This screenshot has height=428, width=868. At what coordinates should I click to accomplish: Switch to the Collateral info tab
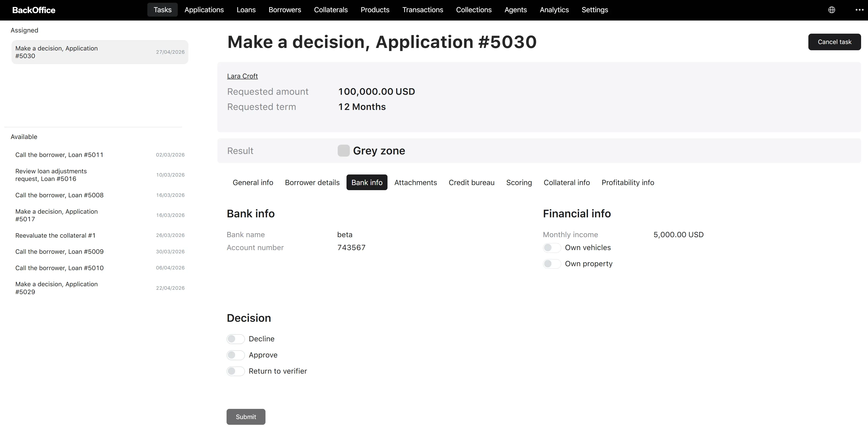tap(567, 183)
